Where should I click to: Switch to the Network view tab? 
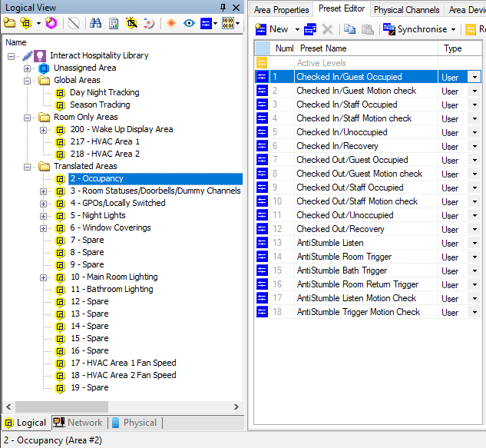click(78, 423)
